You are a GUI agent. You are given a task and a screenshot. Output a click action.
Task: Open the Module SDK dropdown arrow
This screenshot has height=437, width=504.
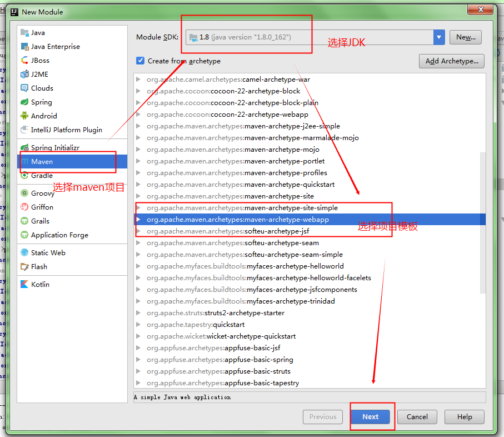pos(439,37)
